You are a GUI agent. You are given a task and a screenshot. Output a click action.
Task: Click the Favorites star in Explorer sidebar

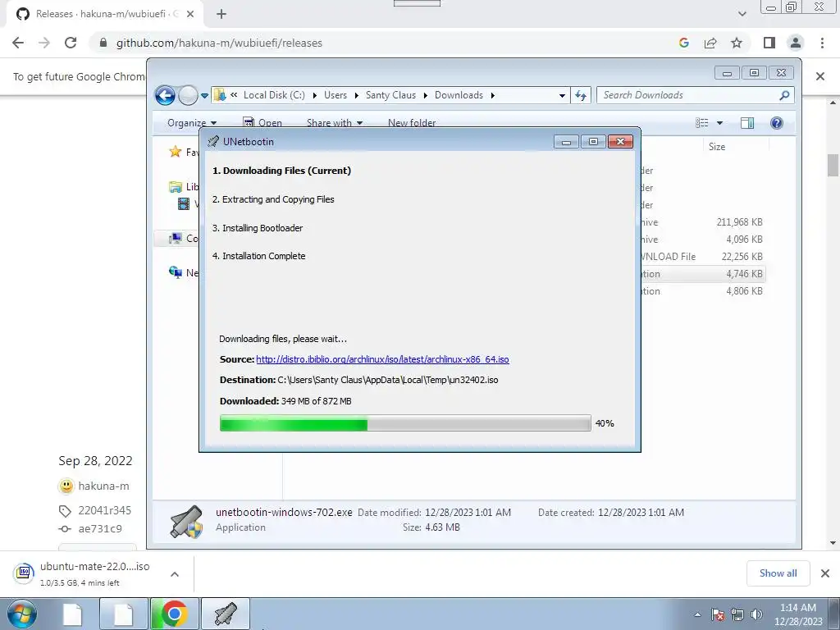coord(176,152)
